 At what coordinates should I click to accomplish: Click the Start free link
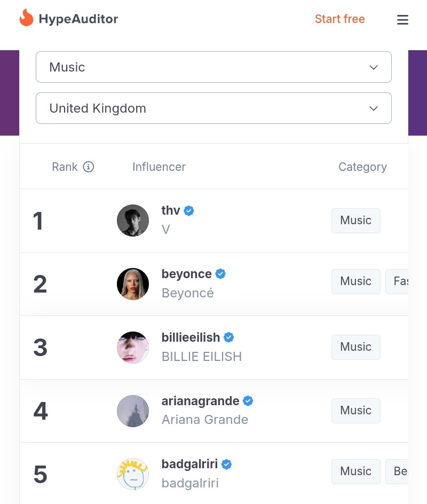tap(340, 19)
